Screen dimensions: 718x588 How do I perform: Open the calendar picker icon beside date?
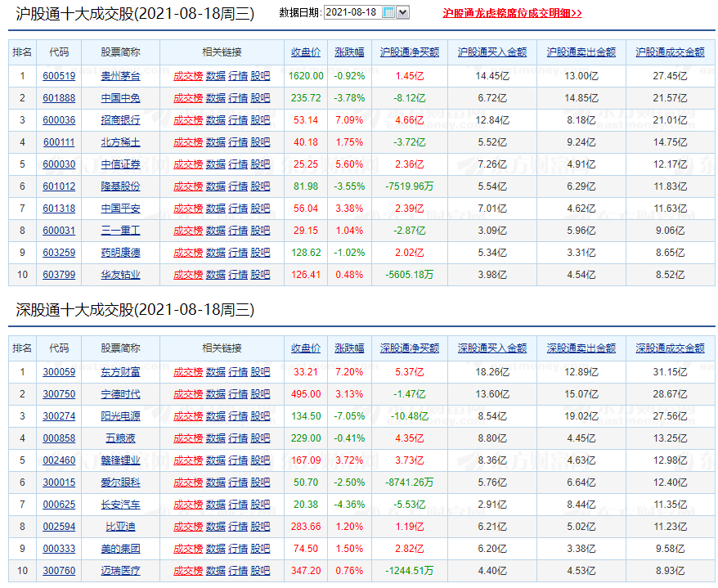tap(388, 12)
